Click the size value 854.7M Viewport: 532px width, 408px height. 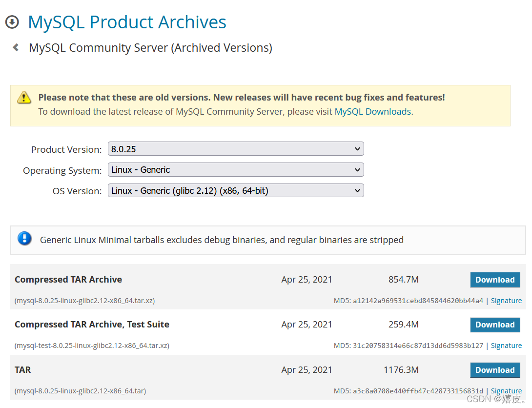click(x=404, y=280)
